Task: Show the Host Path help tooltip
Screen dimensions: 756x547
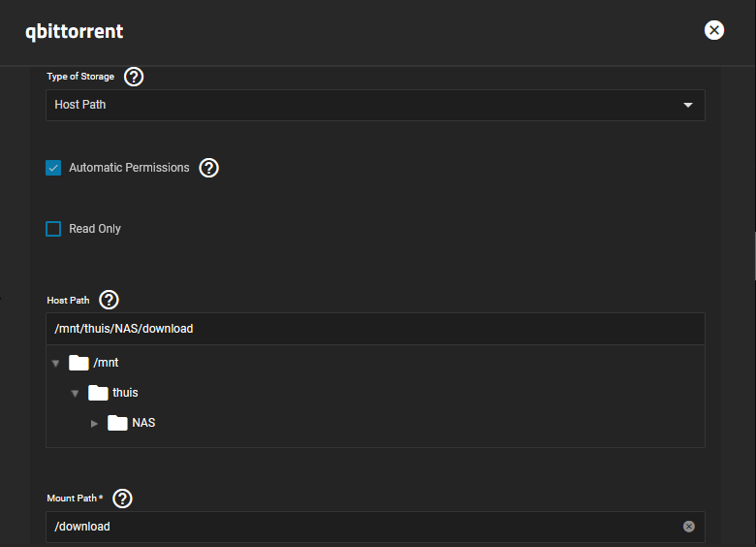Action: [109, 300]
